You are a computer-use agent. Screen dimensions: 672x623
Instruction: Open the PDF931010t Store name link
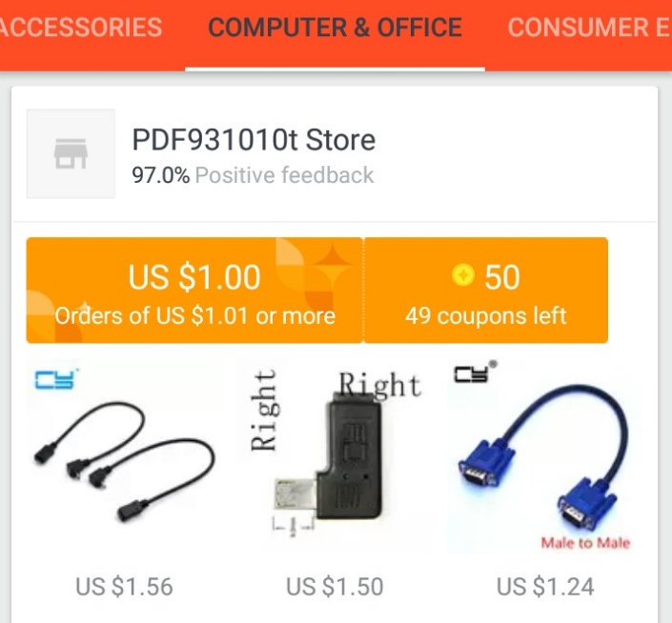254,140
